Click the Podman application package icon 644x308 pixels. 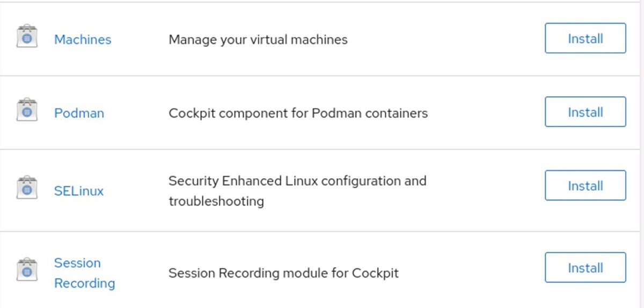[27, 110]
